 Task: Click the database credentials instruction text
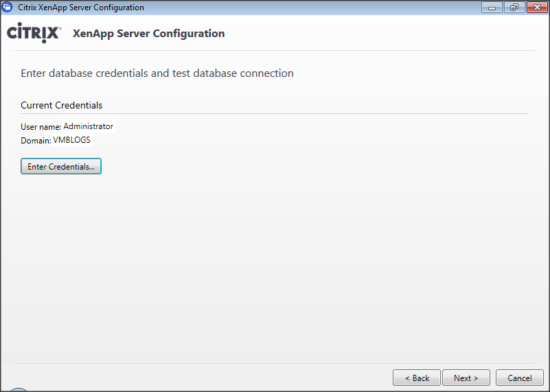[157, 73]
